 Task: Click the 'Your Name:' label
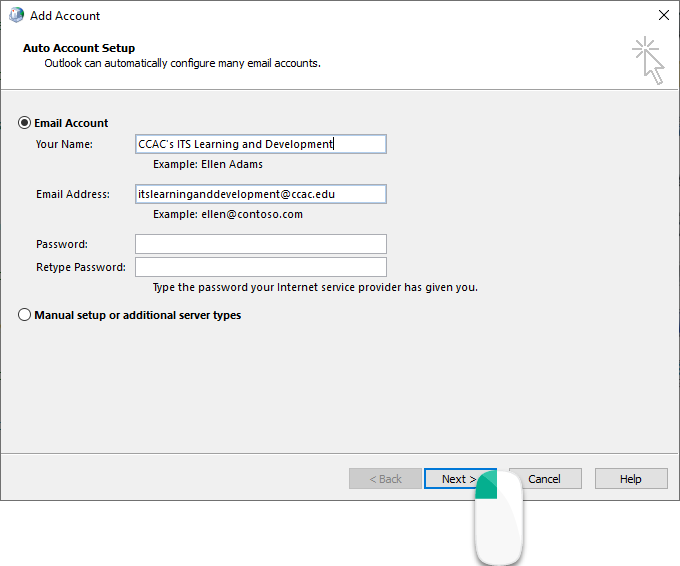point(64,144)
